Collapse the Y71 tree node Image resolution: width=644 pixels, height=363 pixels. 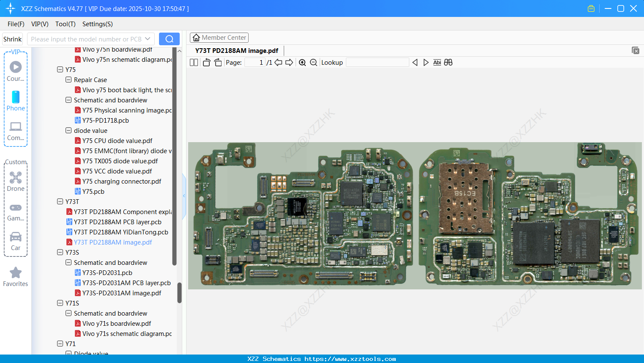(60, 344)
